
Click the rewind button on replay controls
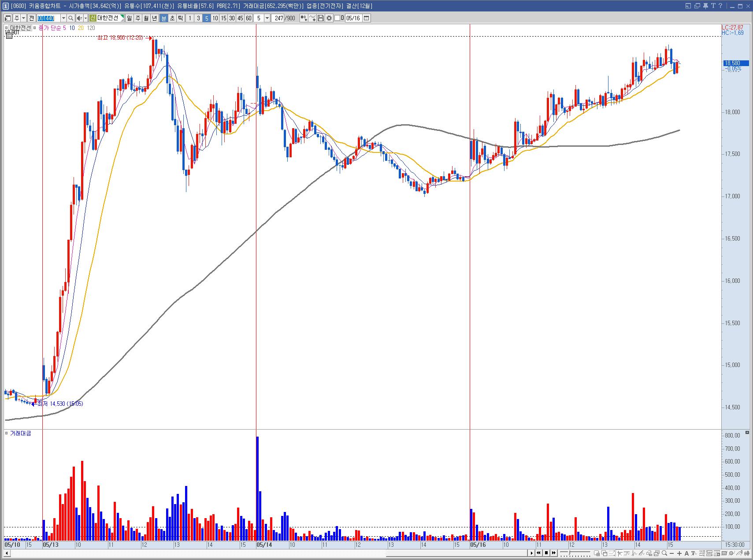pos(539,553)
